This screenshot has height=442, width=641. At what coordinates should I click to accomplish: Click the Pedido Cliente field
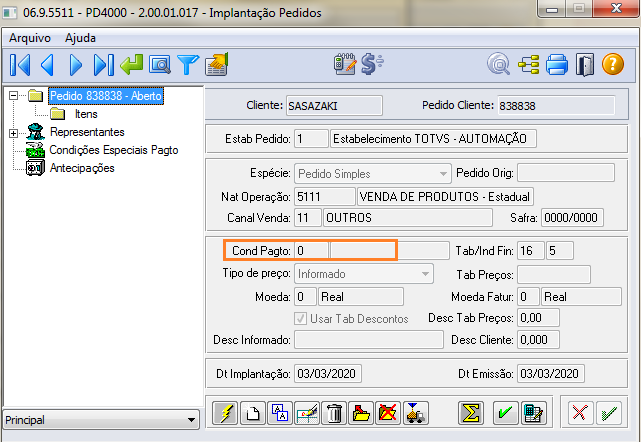click(556, 106)
